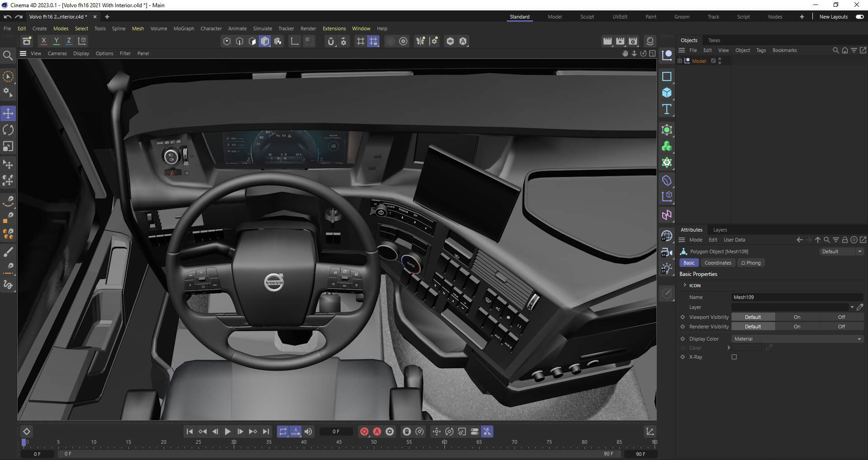The image size is (868, 460).
Task: Enable the X-Ray checkbox
Action: coord(734,357)
